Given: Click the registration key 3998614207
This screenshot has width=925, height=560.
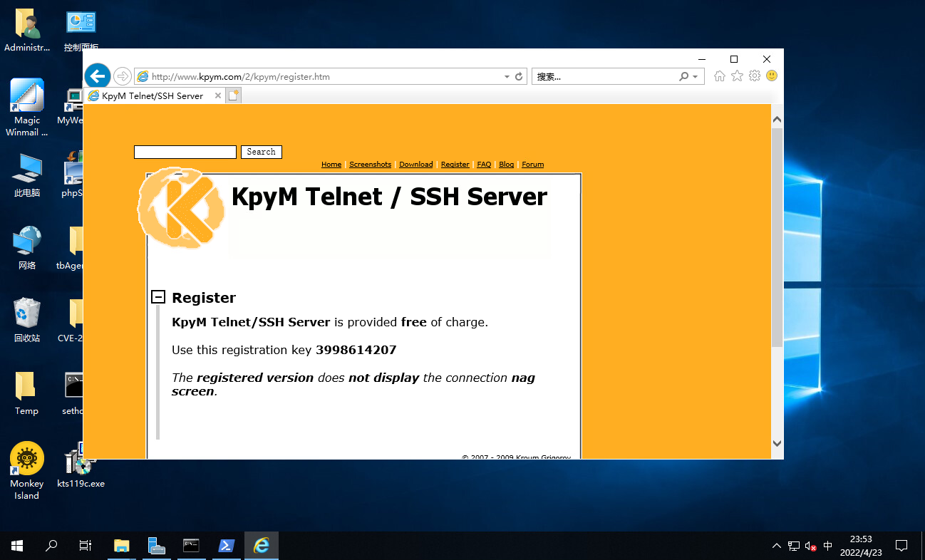Looking at the screenshot, I should coord(356,350).
